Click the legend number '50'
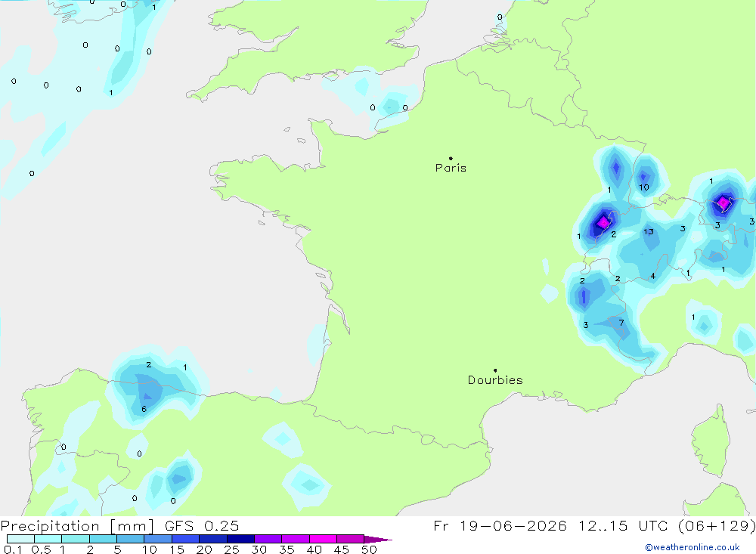Image resolution: width=756 pixels, height=554 pixels. [x=369, y=549]
